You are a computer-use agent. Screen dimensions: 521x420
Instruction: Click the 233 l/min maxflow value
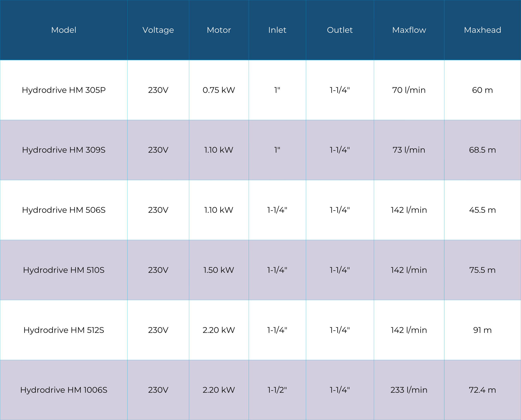(x=409, y=390)
